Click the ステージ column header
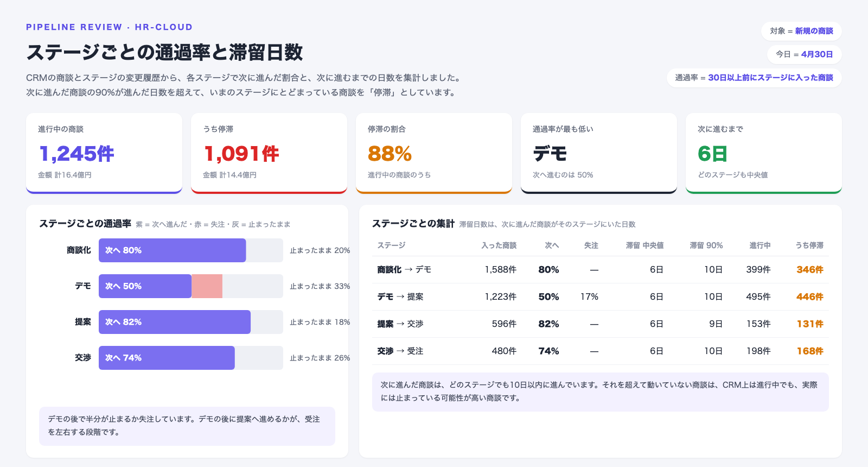The height and width of the screenshot is (467, 868). tap(392, 245)
